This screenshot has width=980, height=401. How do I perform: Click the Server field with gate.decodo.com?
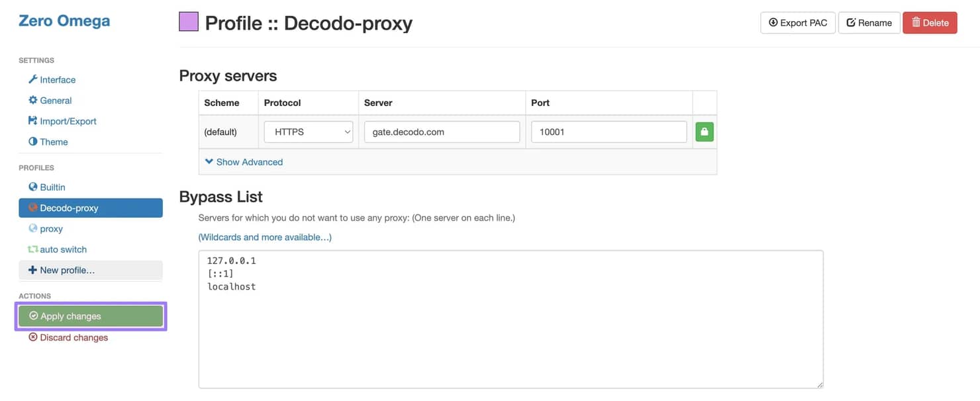pyautogui.click(x=442, y=132)
